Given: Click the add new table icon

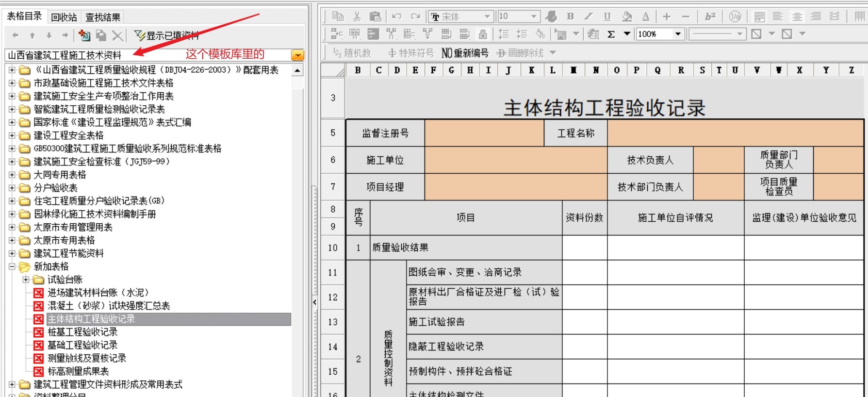Looking at the screenshot, I should pos(84,35).
